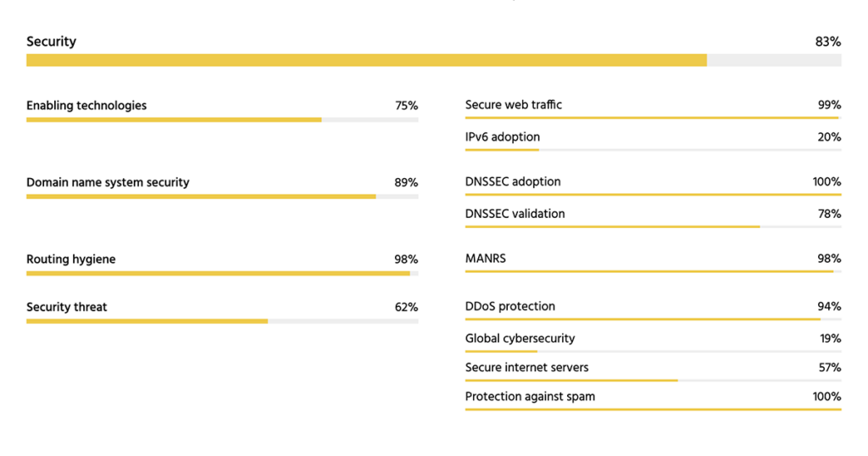Select the Secure web traffic indicator
This screenshot has width=868, height=456.
coord(514,105)
